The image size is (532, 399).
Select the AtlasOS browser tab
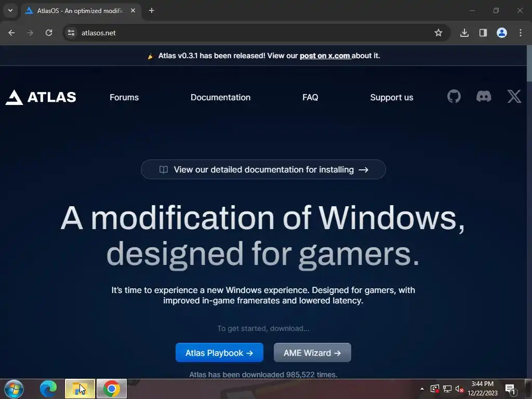click(x=81, y=10)
